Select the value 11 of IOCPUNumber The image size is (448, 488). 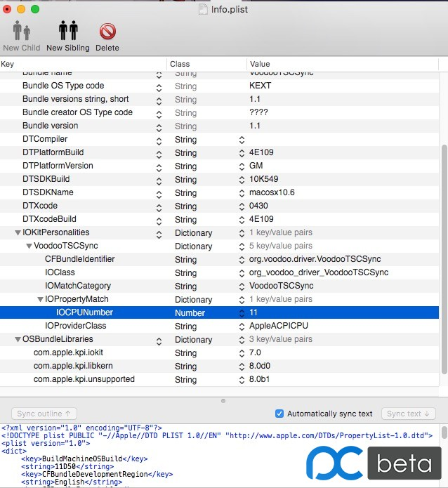(x=253, y=312)
